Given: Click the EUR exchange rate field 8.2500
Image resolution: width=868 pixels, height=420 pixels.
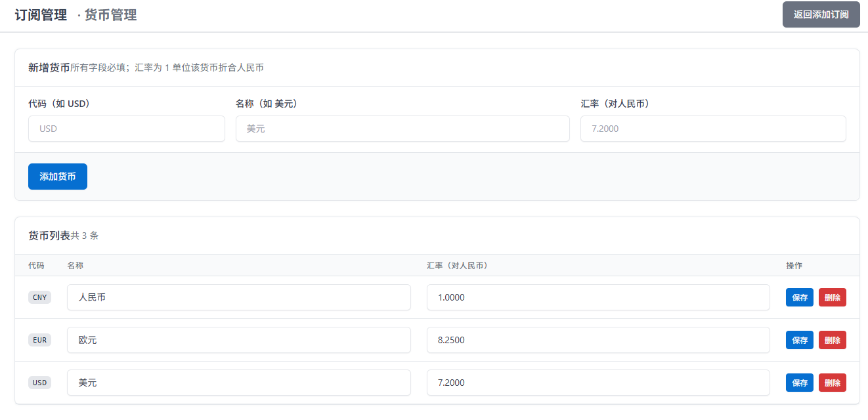Looking at the screenshot, I should click(x=597, y=340).
